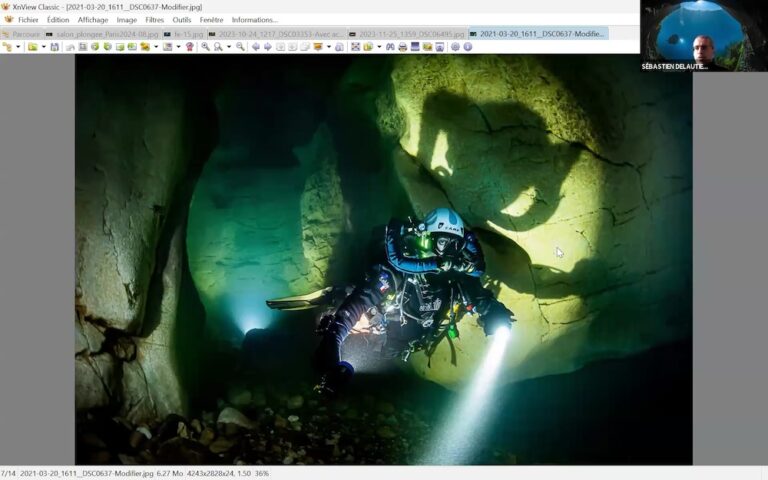This screenshot has width=768, height=480.
Task: Click the binoculars search icon
Action: pos(390,47)
